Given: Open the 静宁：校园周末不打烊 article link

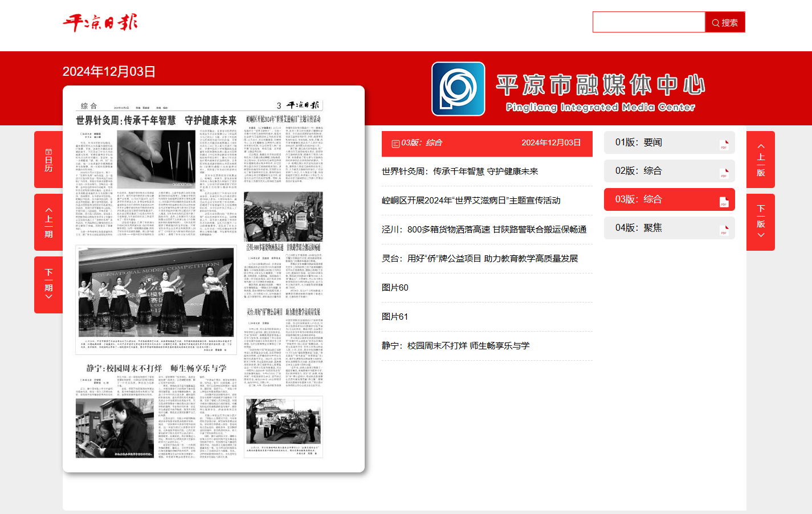Looking at the screenshot, I should (455, 346).
